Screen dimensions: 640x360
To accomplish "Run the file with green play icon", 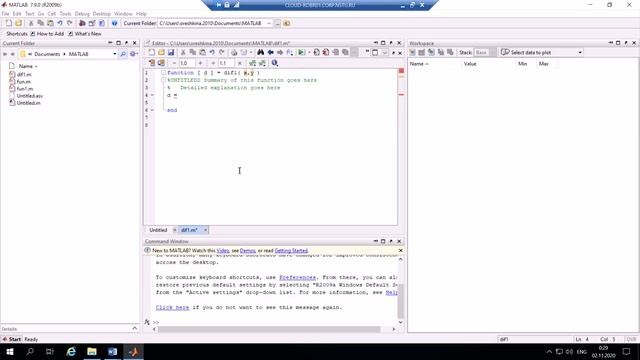I will tap(301, 52).
